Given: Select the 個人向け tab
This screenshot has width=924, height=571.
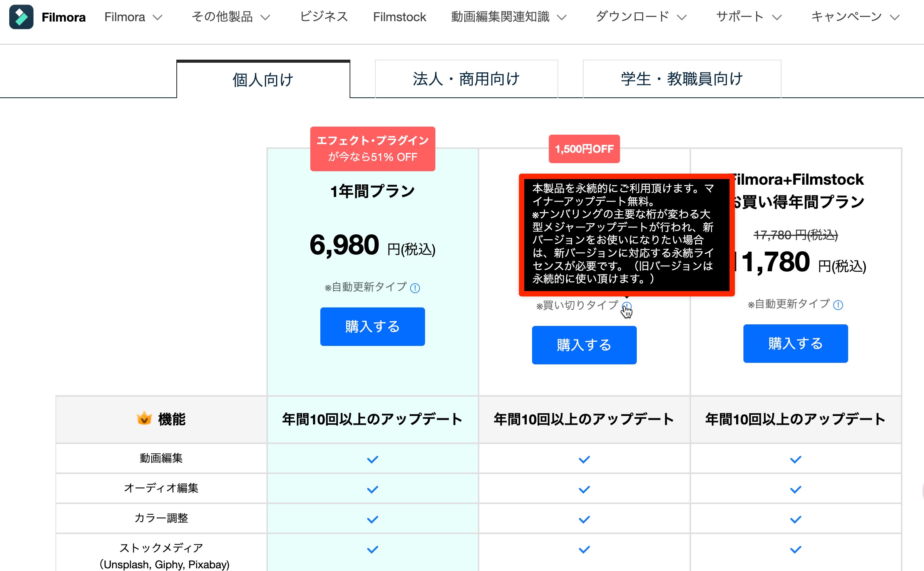Looking at the screenshot, I should pyautogui.click(x=263, y=79).
